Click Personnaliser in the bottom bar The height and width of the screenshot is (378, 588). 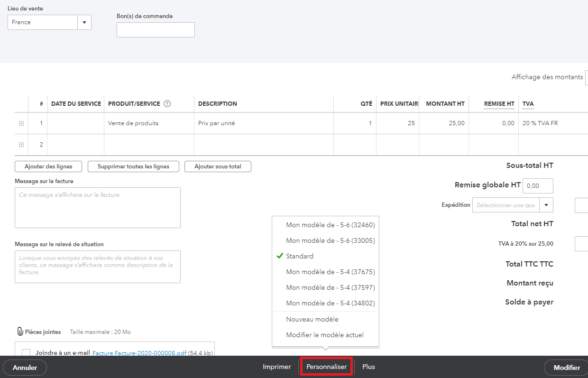click(326, 367)
